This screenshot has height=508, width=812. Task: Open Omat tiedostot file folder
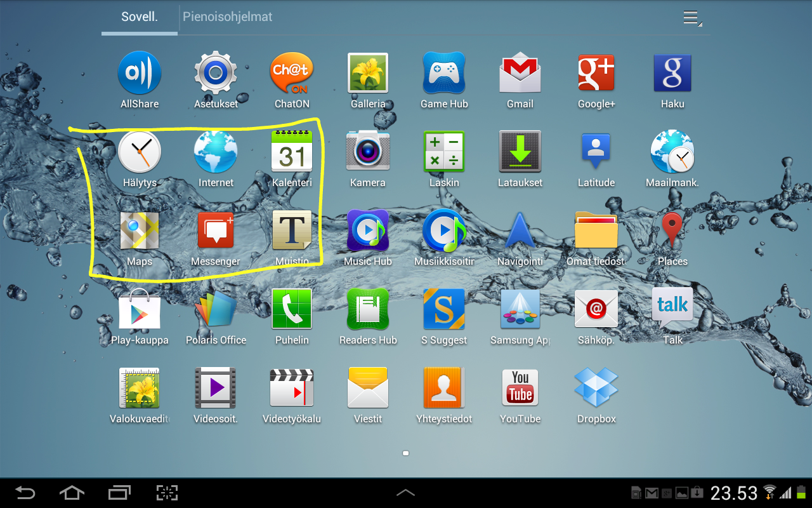tap(596, 230)
